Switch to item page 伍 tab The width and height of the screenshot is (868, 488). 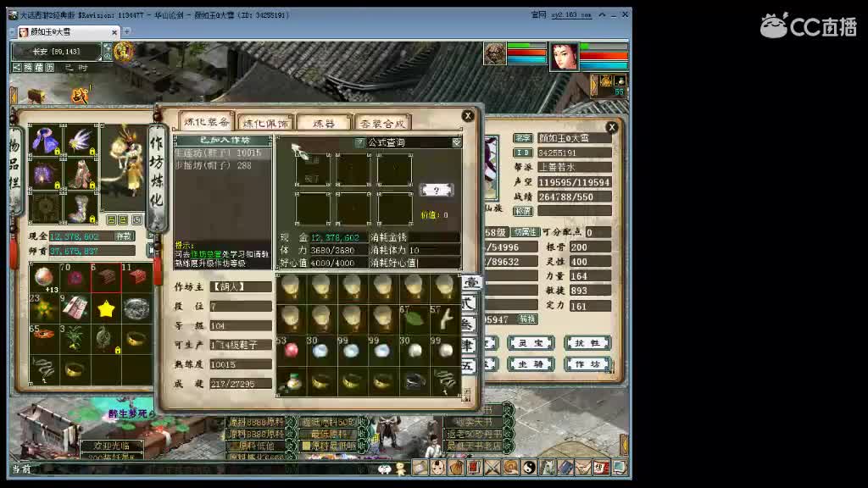point(470,366)
